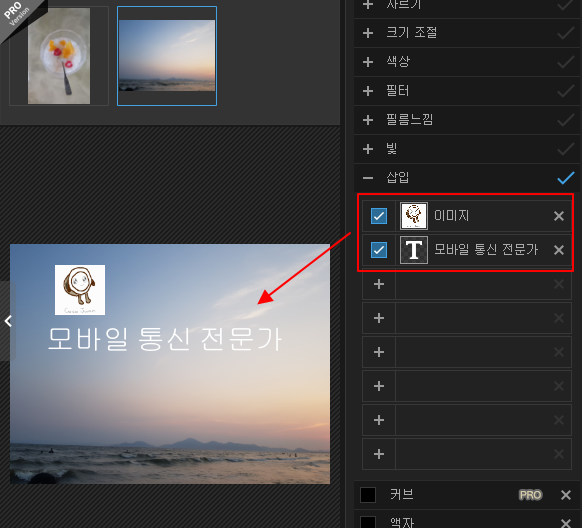Image resolution: width=582 pixels, height=528 pixels.
Task: Select the inserted character logo on canvas
Action: coord(80,290)
